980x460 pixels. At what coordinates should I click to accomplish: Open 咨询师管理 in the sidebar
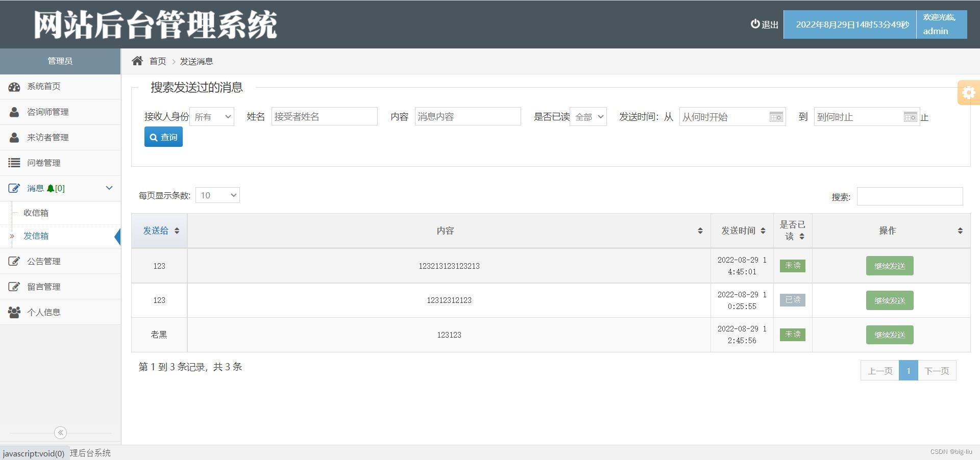(60, 112)
